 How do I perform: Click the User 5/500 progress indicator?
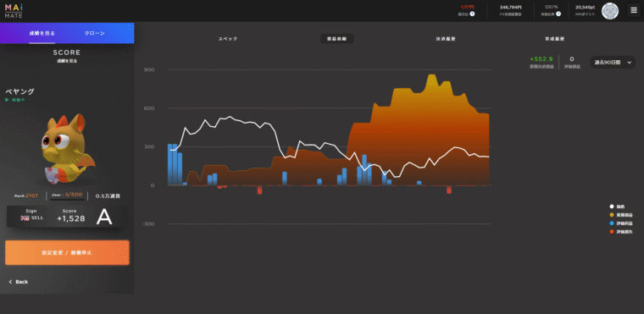pos(67,196)
